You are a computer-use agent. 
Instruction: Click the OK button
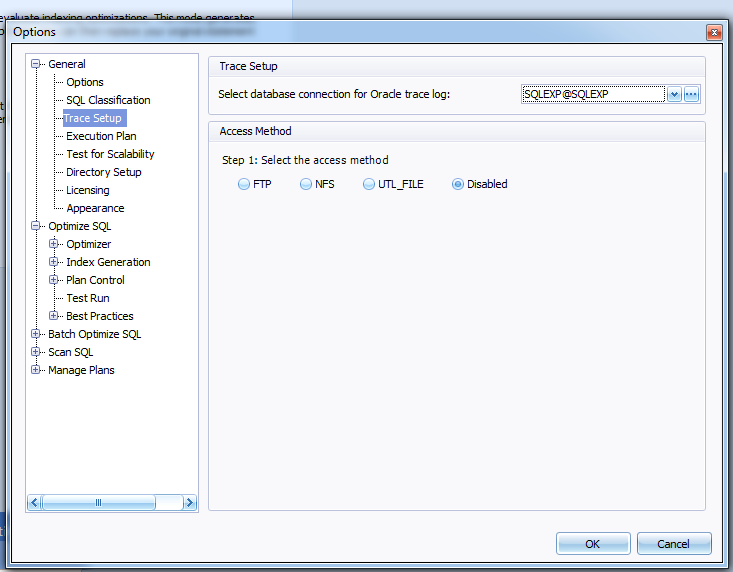coord(593,544)
